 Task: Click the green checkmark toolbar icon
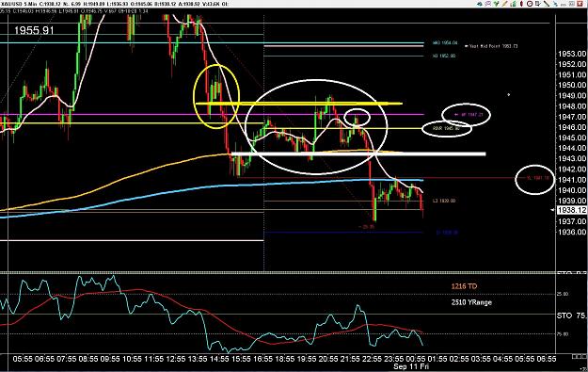click(496, 4)
